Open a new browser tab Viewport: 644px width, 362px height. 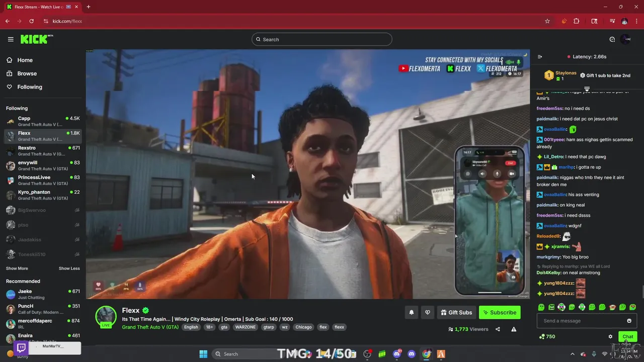89,7
